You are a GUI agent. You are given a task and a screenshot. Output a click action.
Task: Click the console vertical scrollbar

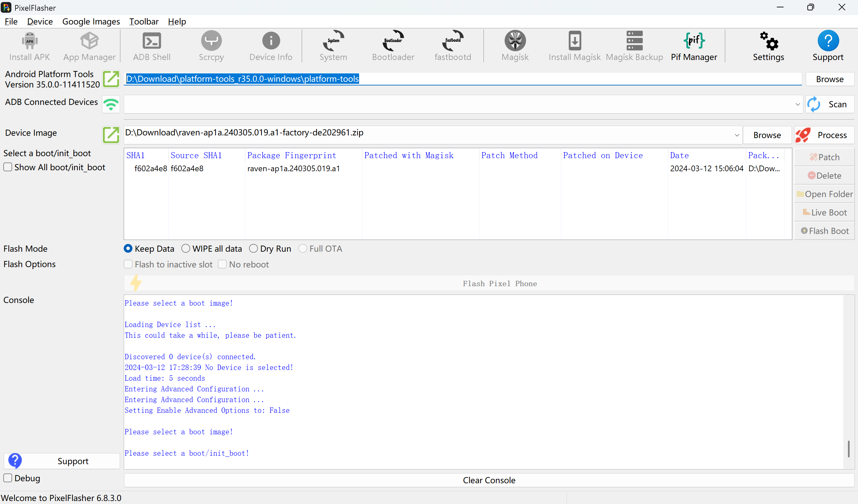849,449
